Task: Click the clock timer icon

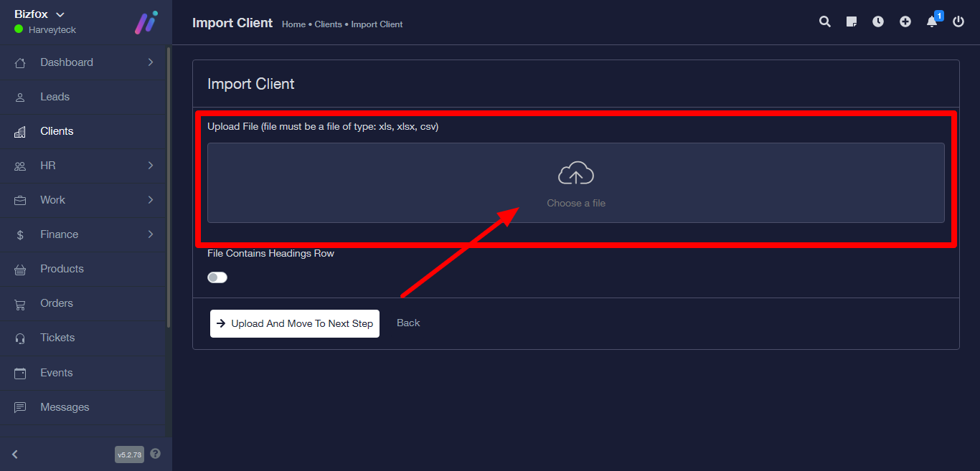Action: tap(878, 22)
